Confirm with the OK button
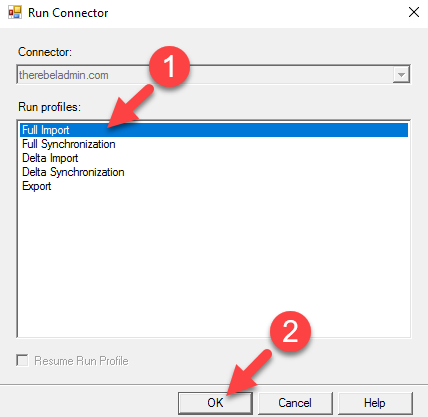The height and width of the screenshot is (417, 428). point(215,403)
